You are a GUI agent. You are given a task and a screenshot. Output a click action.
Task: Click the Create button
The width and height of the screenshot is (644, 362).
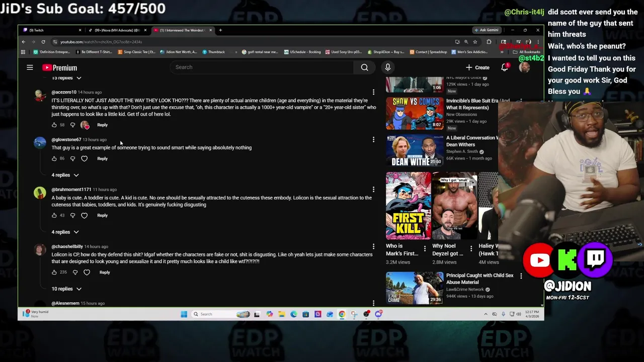pos(477,67)
